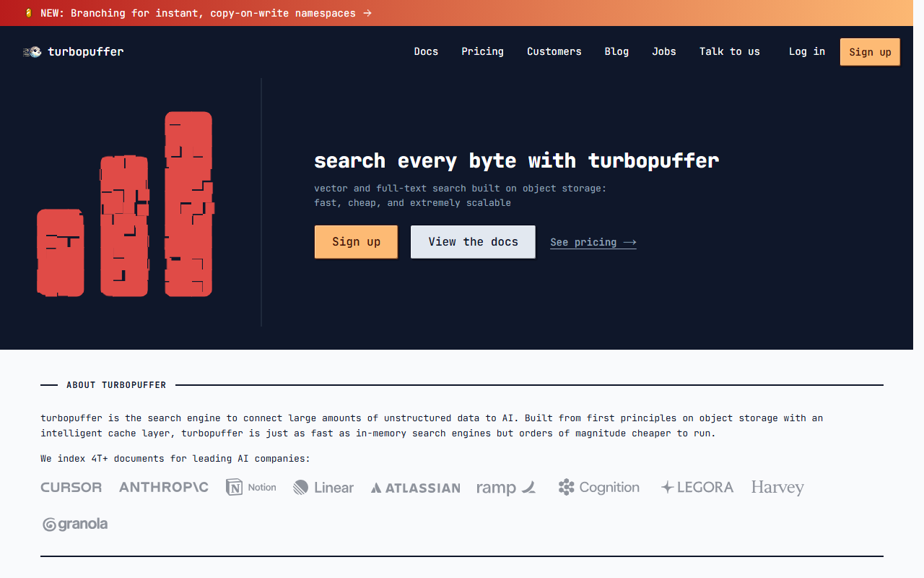Click the View the docs button
This screenshot has width=924, height=578.
[474, 242]
